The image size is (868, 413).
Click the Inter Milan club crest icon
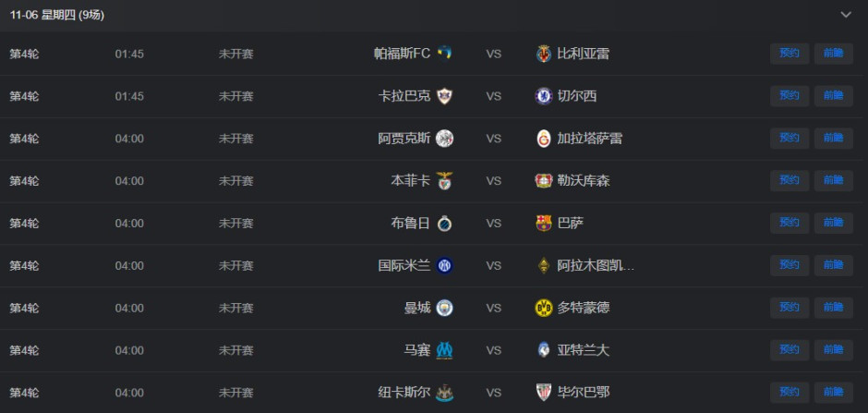point(444,266)
